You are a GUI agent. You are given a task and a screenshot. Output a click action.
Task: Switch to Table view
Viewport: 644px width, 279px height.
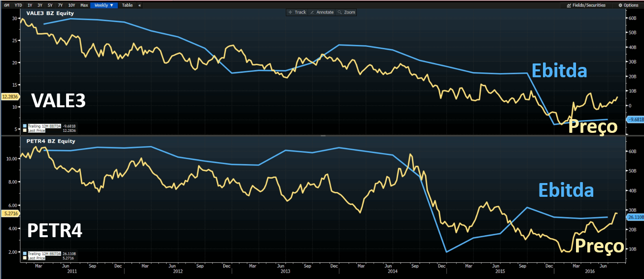click(127, 5)
